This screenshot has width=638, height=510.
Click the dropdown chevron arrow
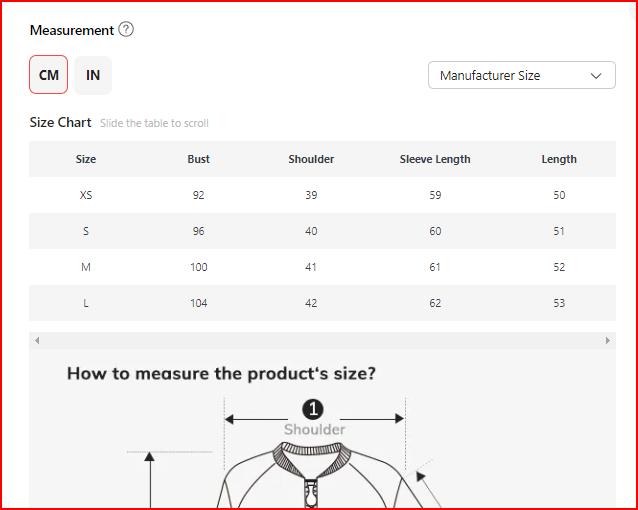coord(597,75)
